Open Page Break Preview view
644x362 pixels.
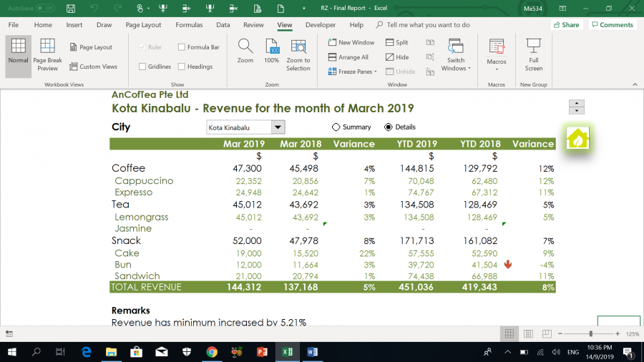pyautogui.click(x=47, y=56)
